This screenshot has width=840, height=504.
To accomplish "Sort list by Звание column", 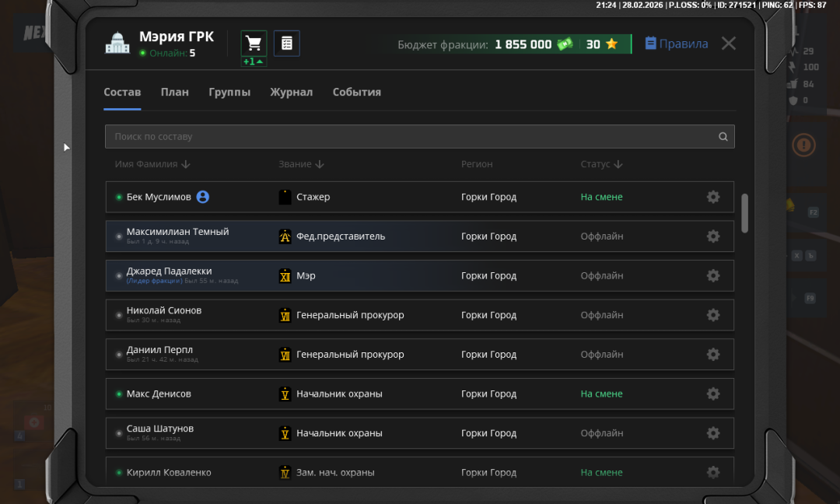I will point(301,164).
